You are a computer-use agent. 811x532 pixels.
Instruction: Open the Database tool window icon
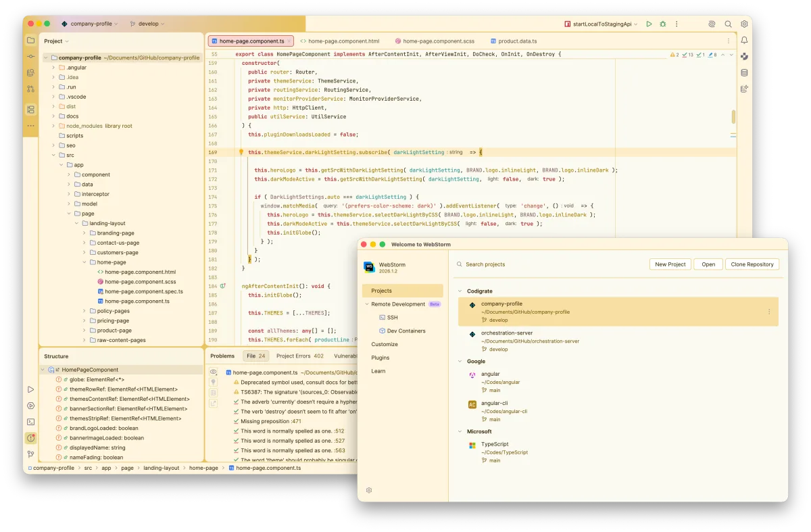[x=744, y=73]
